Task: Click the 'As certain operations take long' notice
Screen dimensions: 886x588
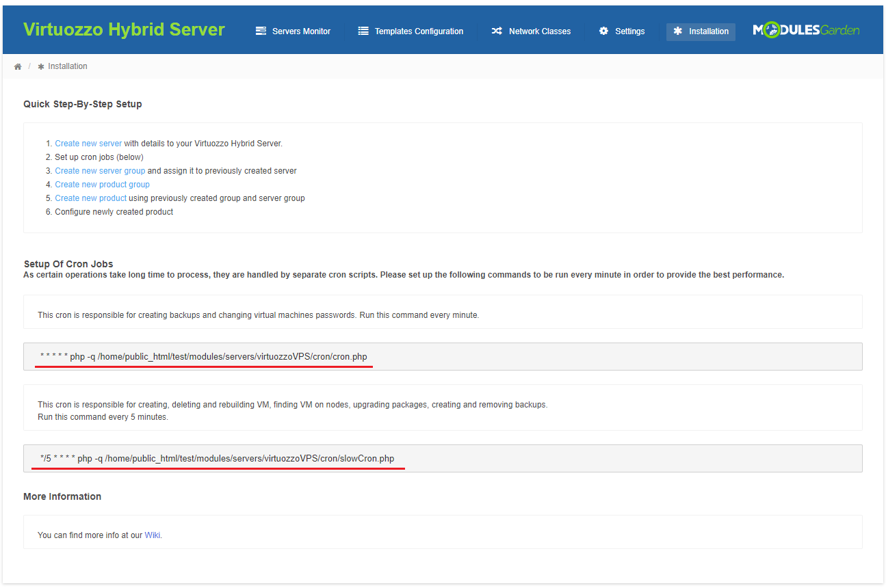Action: [404, 275]
